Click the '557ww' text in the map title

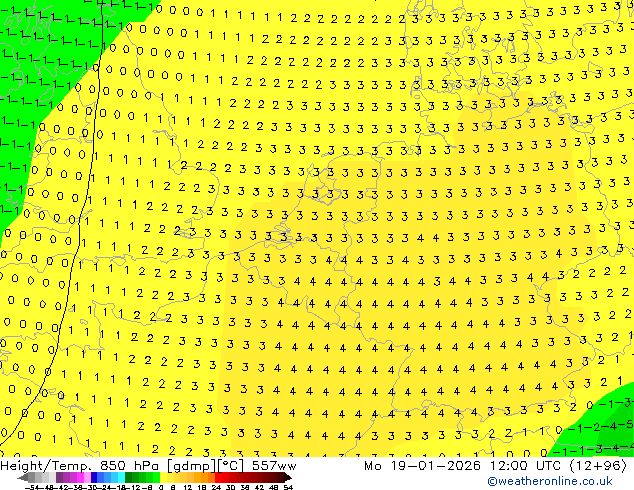[x=274, y=466]
